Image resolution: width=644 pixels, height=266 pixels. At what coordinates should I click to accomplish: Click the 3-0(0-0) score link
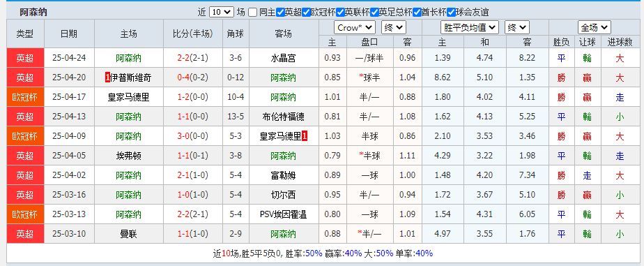click(x=192, y=136)
